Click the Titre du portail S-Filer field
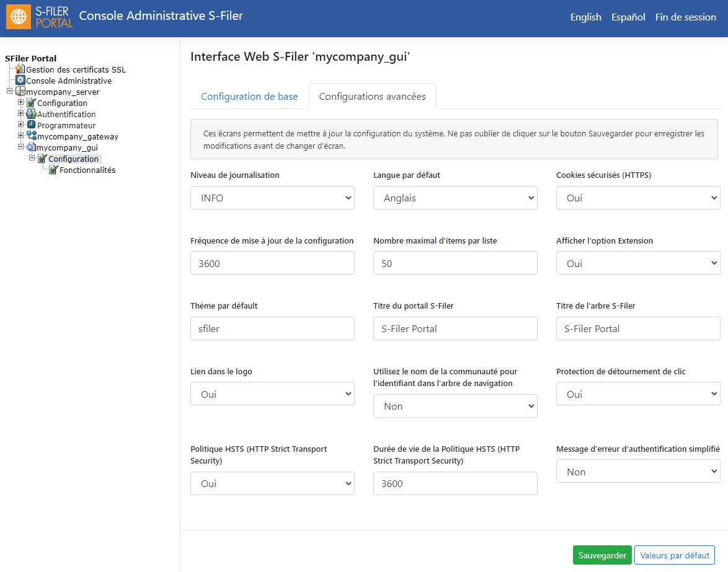The image size is (728, 572). pyautogui.click(x=455, y=328)
